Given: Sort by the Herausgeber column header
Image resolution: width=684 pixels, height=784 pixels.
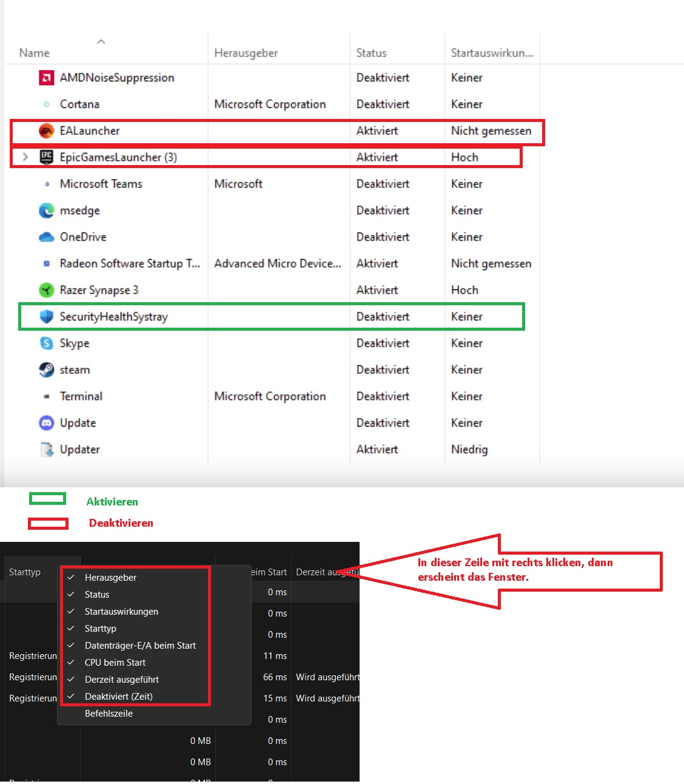Looking at the screenshot, I should coord(246,53).
